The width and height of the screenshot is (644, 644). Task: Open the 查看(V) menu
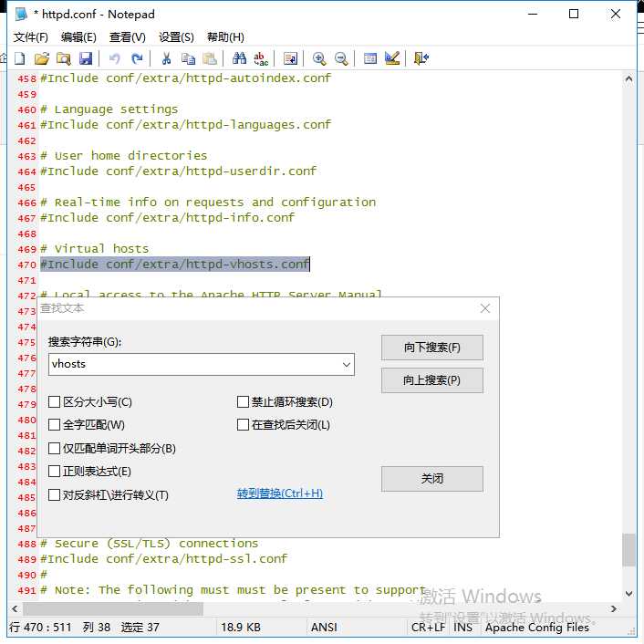pyautogui.click(x=128, y=37)
